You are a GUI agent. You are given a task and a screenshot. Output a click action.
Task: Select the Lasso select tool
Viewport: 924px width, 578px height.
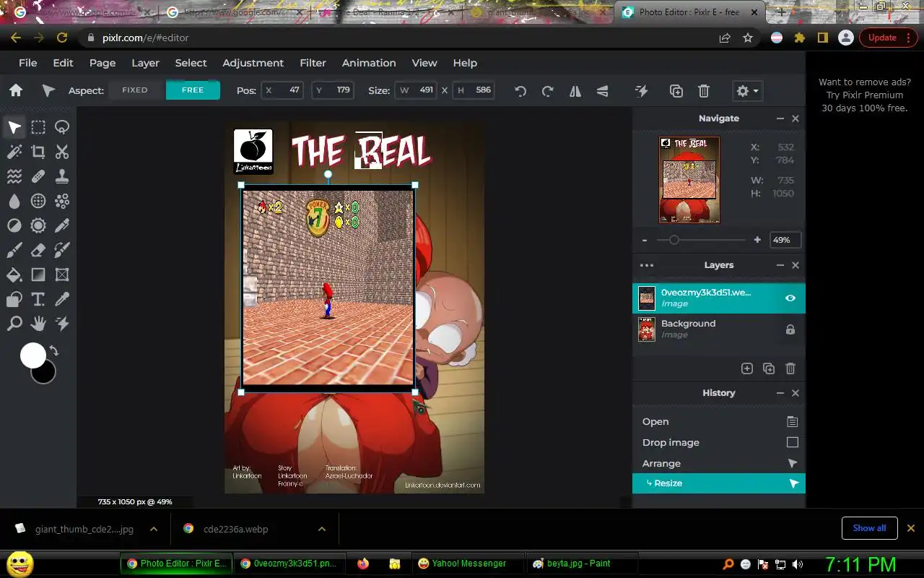62,128
